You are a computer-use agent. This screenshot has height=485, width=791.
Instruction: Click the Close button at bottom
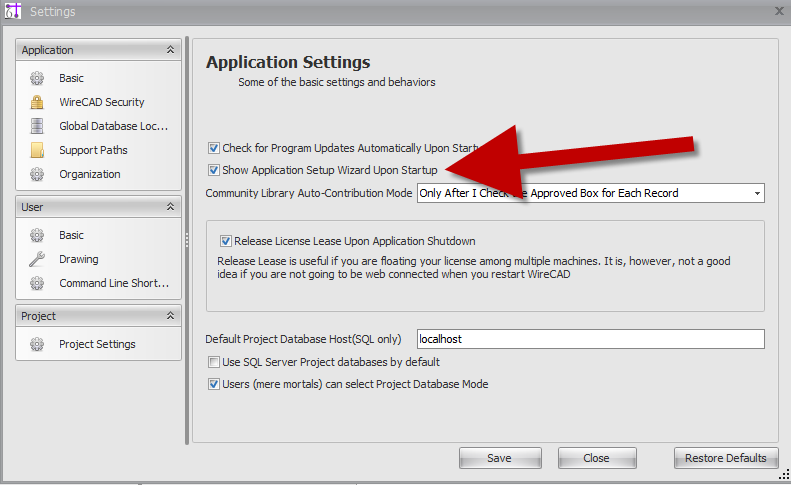tap(597, 458)
